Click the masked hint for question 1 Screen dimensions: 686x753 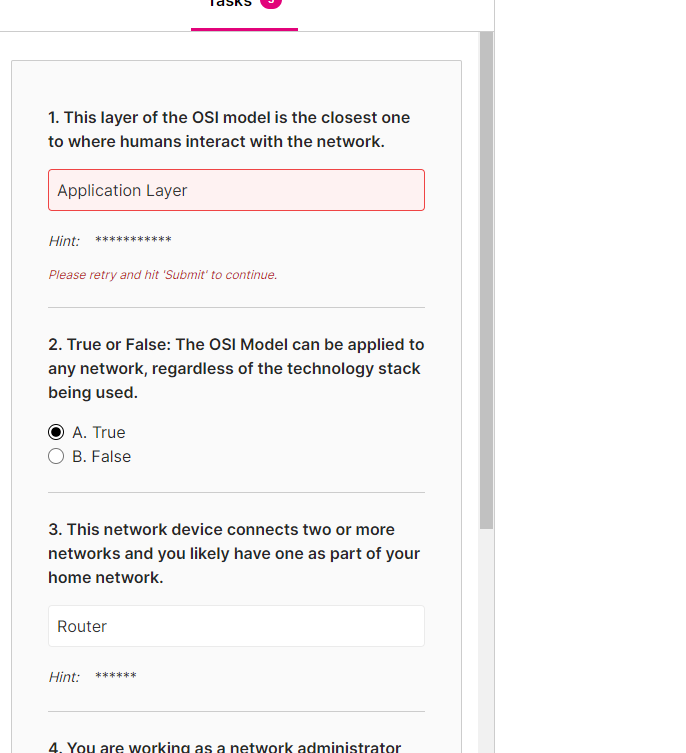133,241
